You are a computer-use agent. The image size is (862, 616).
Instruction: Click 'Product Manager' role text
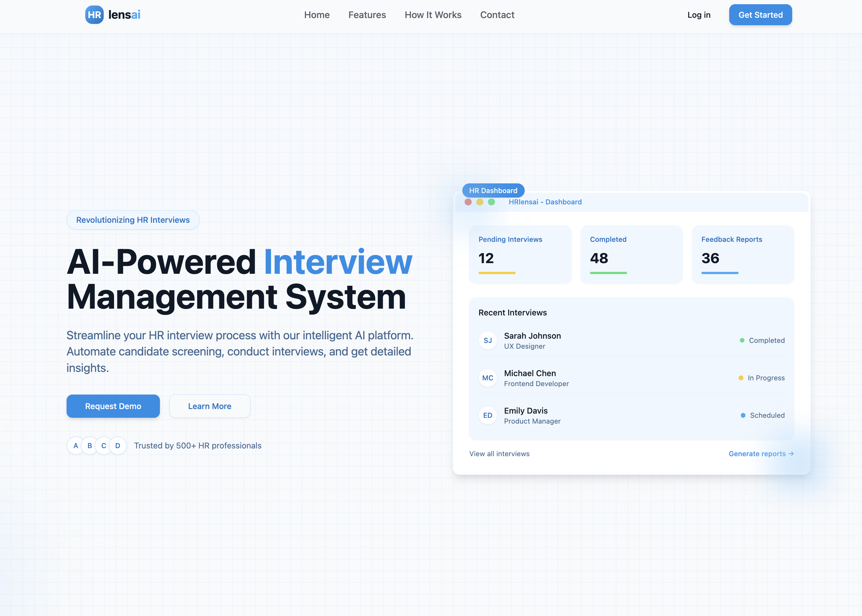click(532, 421)
